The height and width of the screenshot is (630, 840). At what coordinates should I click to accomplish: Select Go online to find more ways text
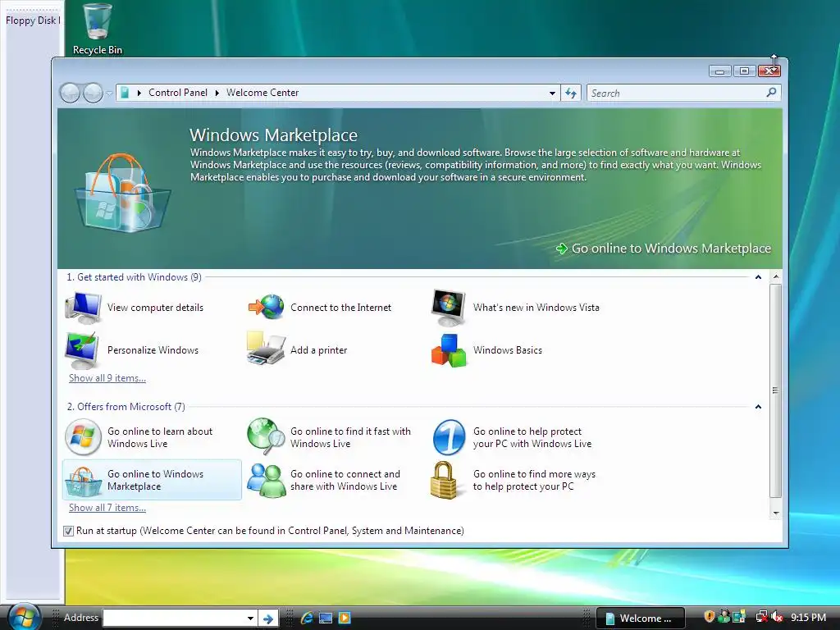[x=534, y=481]
